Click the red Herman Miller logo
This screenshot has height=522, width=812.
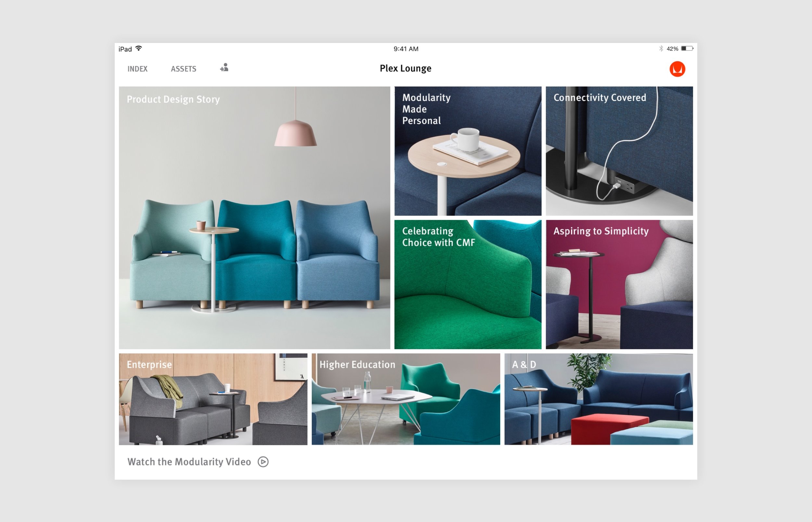point(677,69)
